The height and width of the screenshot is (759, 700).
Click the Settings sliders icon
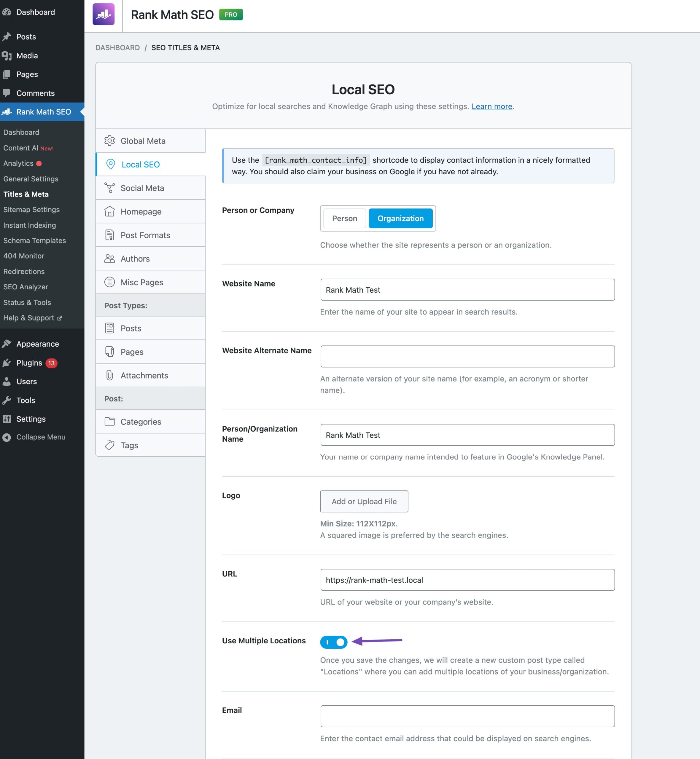point(7,419)
